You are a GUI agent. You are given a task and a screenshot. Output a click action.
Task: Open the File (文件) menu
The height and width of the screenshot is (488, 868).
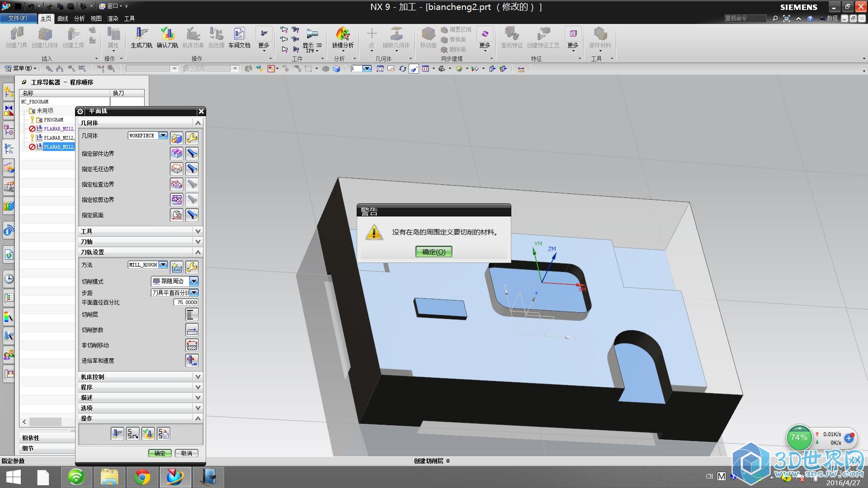pyautogui.click(x=18, y=18)
